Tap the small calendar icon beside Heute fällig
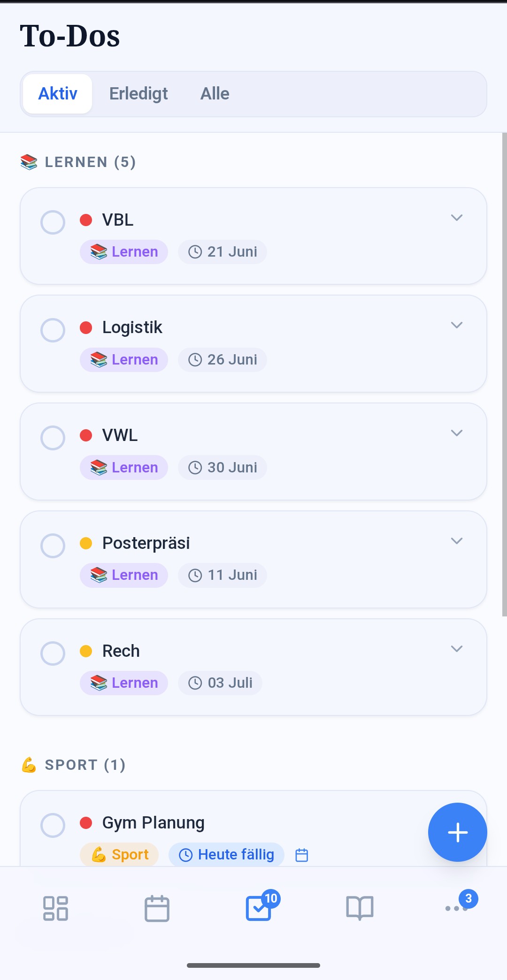Viewport: 507px width, 980px height. click(302, 855)
